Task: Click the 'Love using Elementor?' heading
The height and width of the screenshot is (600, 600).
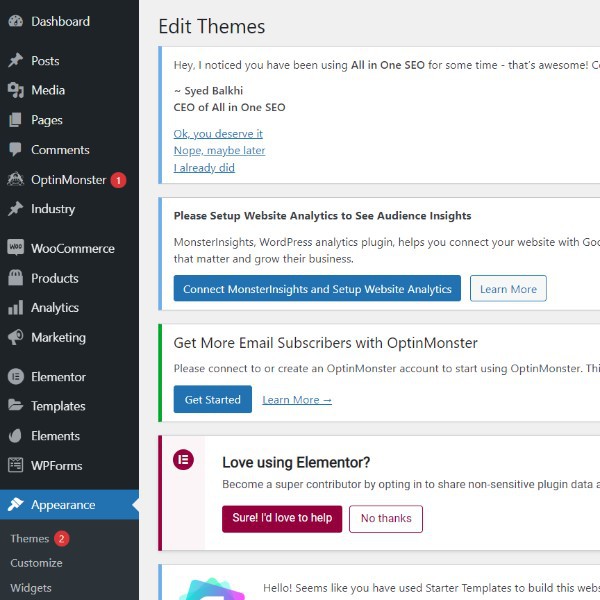Action: tap(296, 462)
